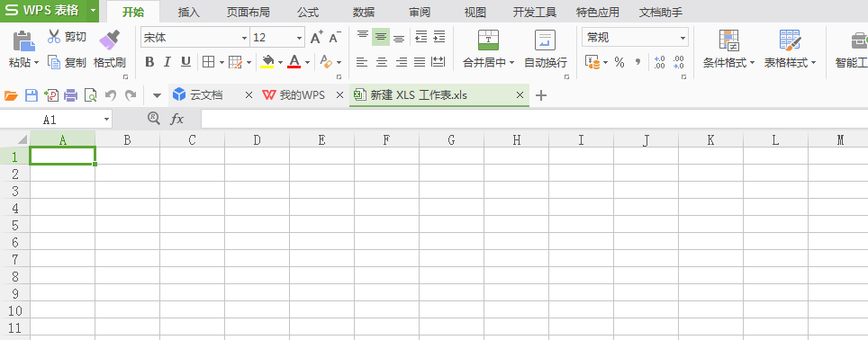
Task: Click the Redo arrow
Action: (x=130, y=95)
